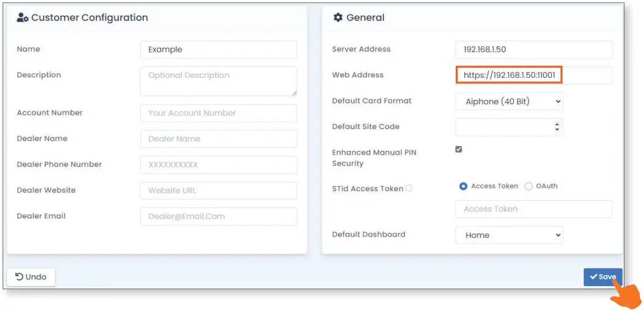Viewport: 644px width, 311px height.
Task: Open the Default Card Format dropdown
Action: pyautogui.click(x=509, y=102)
